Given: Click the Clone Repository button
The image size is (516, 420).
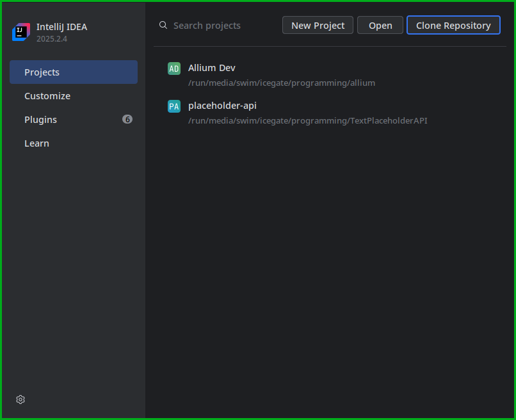Looking at the screenshot, I should click(453, 25).
